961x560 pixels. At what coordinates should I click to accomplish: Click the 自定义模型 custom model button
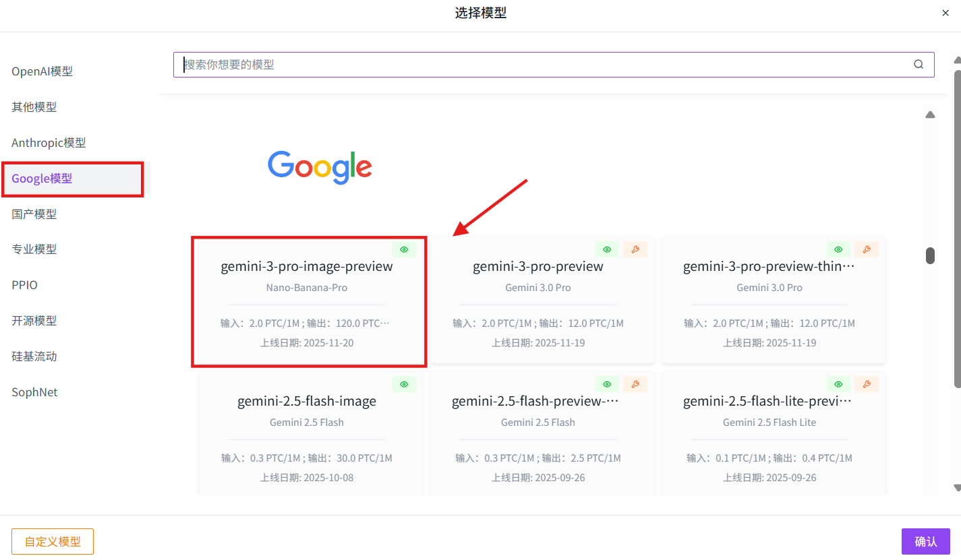coord(52,541)
